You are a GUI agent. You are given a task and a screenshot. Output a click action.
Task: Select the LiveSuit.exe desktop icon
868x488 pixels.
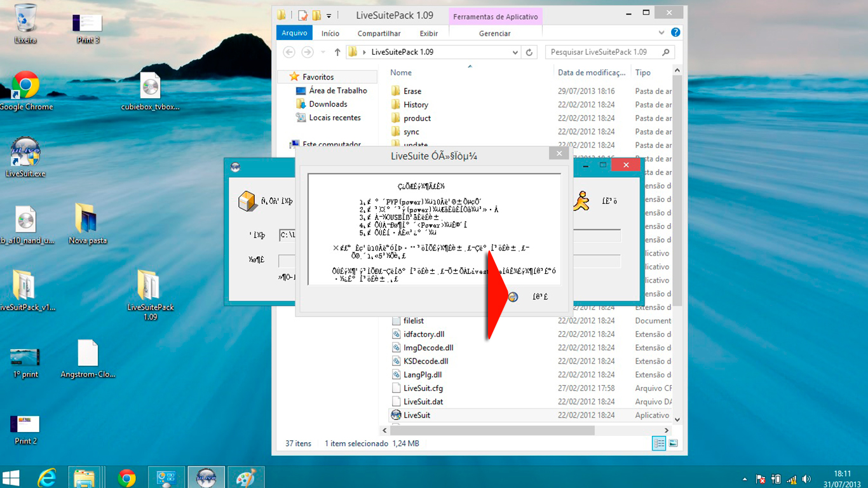coord(25,157)
